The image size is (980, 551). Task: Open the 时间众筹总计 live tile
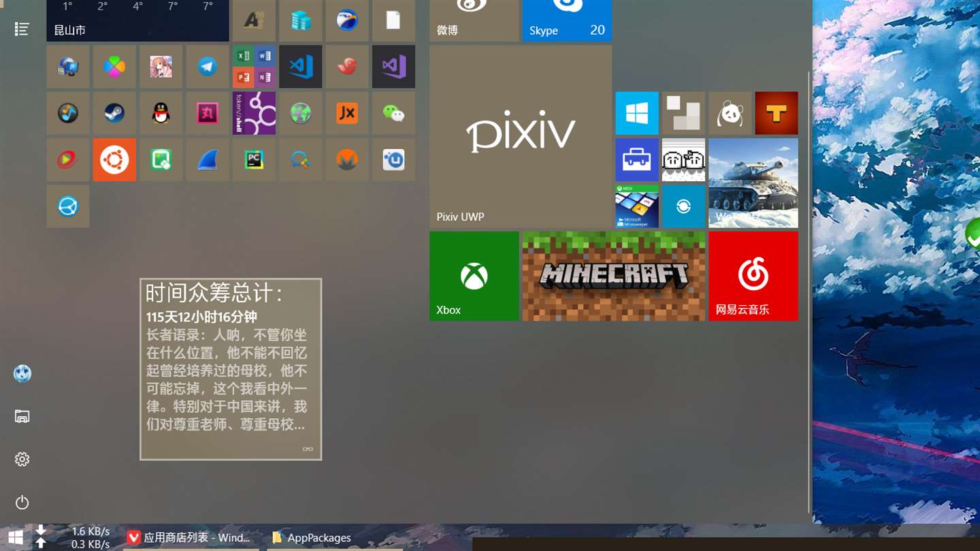(x=231, y=369)
